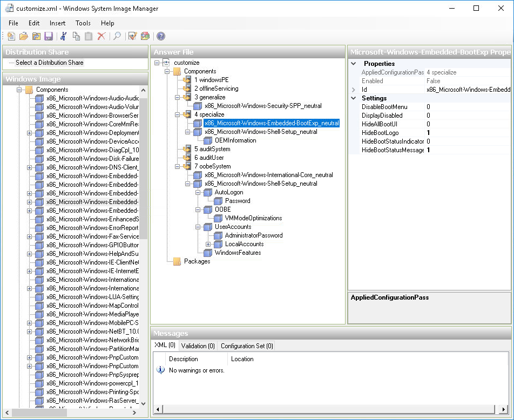Collapse the 3 generalize pass node

[x=177, y=97]
